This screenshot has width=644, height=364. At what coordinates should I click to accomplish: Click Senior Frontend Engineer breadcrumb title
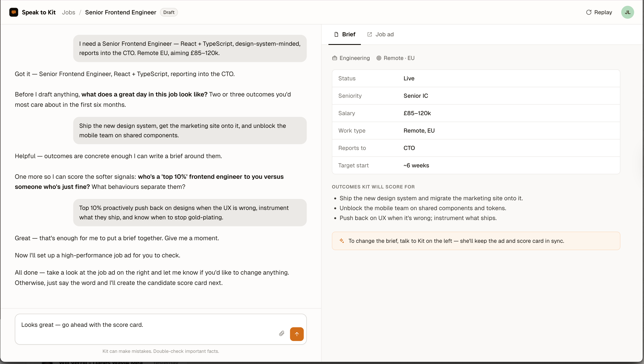(120, 12)
